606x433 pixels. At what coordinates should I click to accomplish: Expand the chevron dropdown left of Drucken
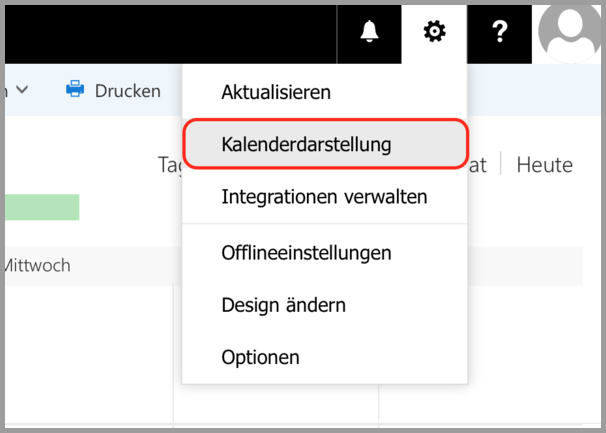point(22,90)
